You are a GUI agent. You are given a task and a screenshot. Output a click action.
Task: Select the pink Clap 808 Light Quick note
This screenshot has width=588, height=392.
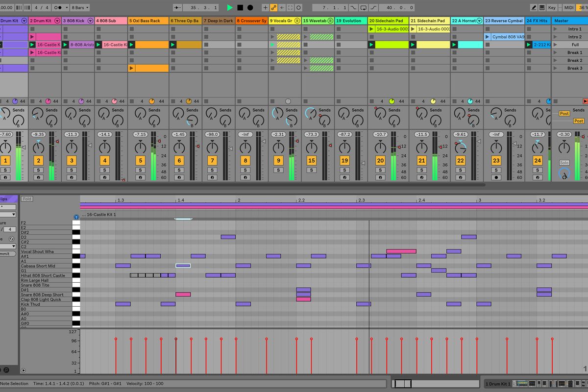pyautogui.click(x=303, y=299)
